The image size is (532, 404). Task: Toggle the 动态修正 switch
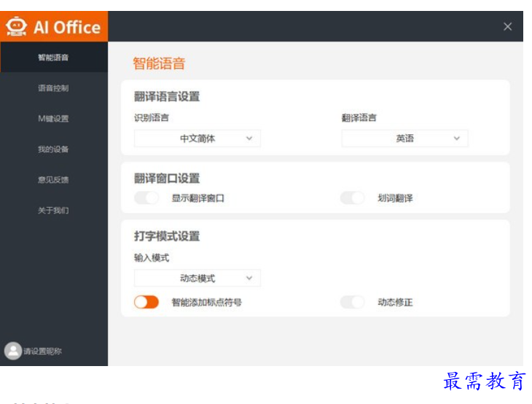pos(352,302)
